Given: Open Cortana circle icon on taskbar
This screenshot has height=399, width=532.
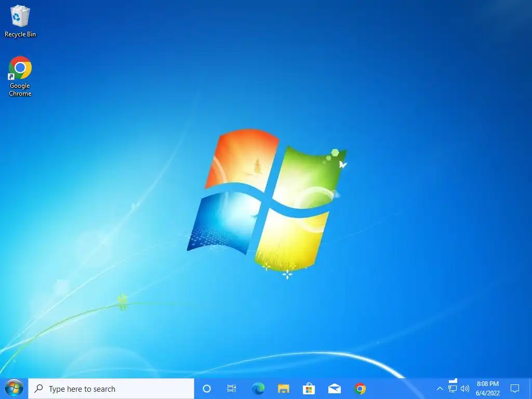Looking at the screenshot, I should [x=207, y=389].
